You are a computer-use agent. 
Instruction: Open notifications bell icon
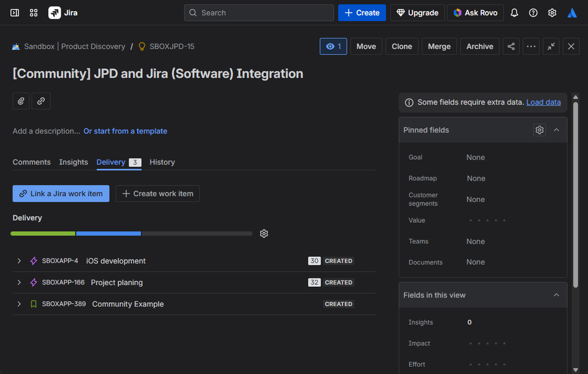pyautogui.click(x=514, y=13)
